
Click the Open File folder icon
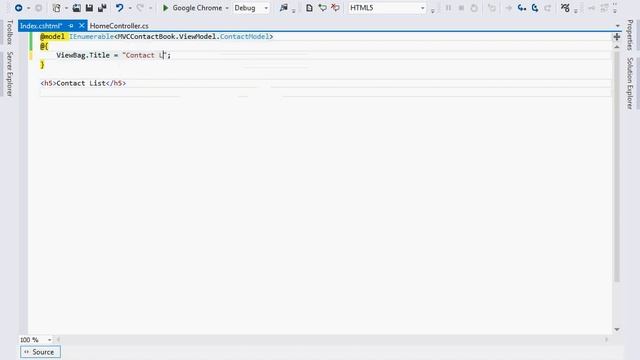coord(76,8)
